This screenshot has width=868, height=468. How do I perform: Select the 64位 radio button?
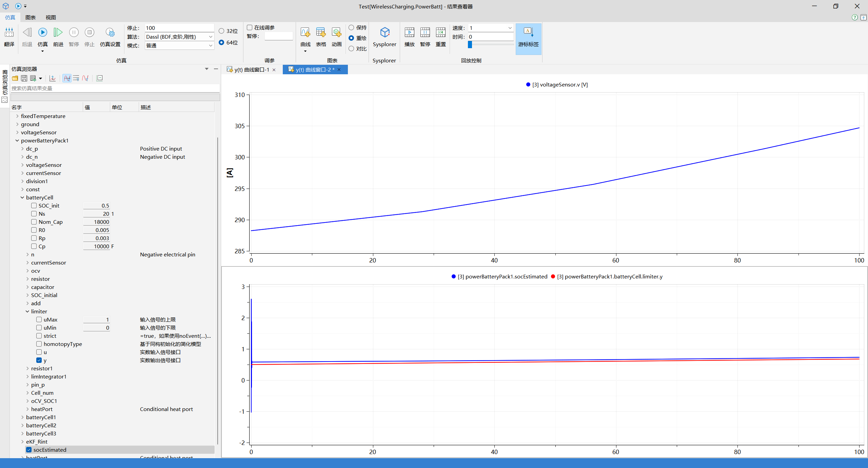(221, 42)
